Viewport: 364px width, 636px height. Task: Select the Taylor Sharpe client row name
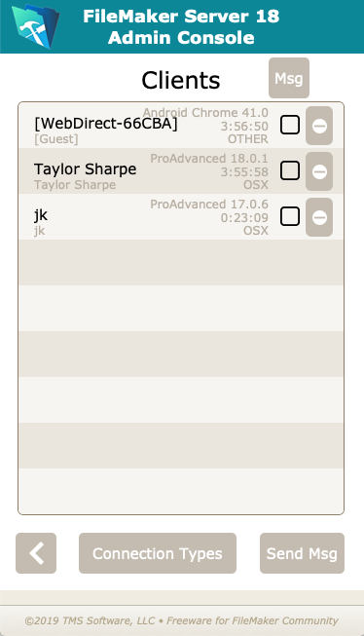coord(85,169)
